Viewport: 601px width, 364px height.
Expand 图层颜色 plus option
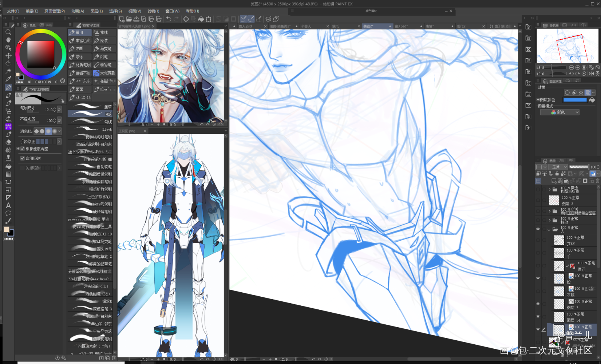pos(538,100)
